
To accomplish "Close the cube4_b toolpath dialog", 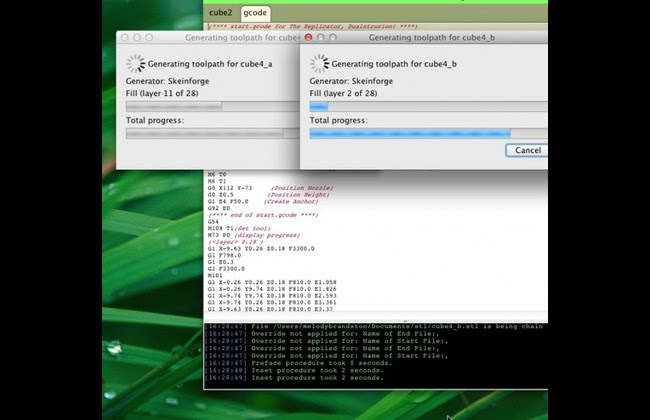I will pos(308,37).
